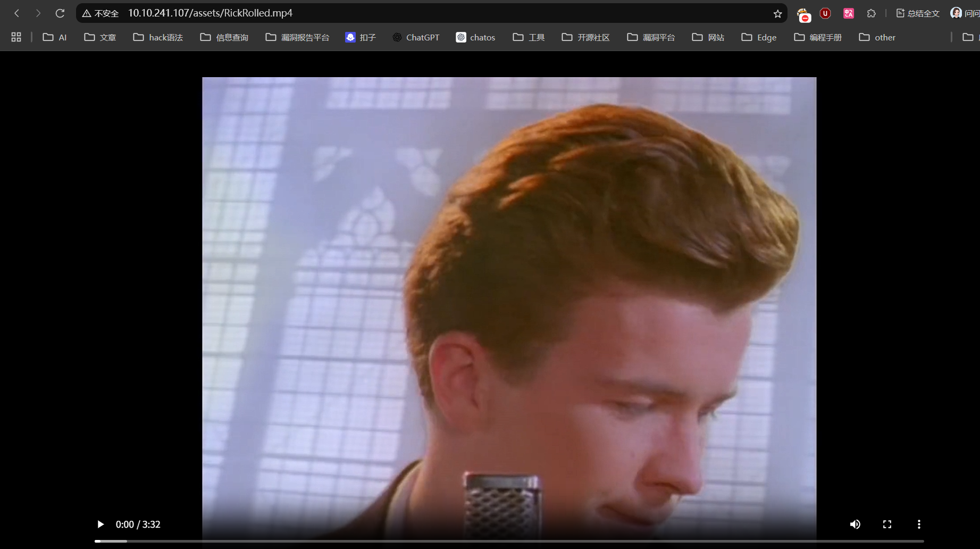The image size is (980, 549).
Task: Open the apps grid shortcut
Action: pyautogui.click(x=16, y=37)
